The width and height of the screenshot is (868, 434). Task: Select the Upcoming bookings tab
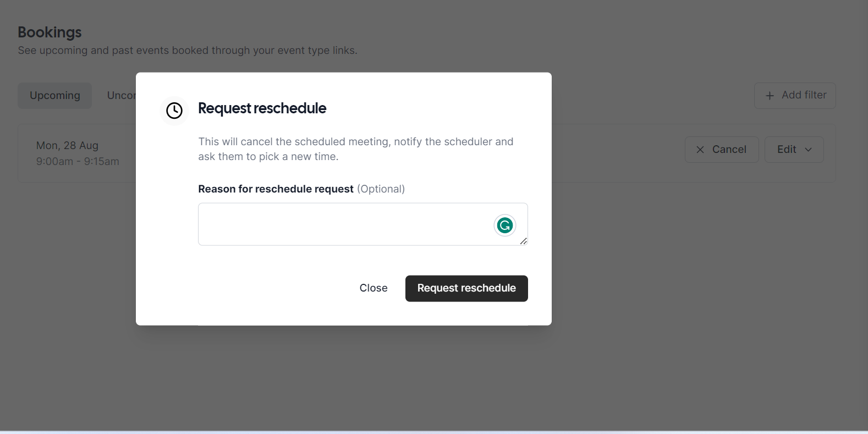click(54, 95)
